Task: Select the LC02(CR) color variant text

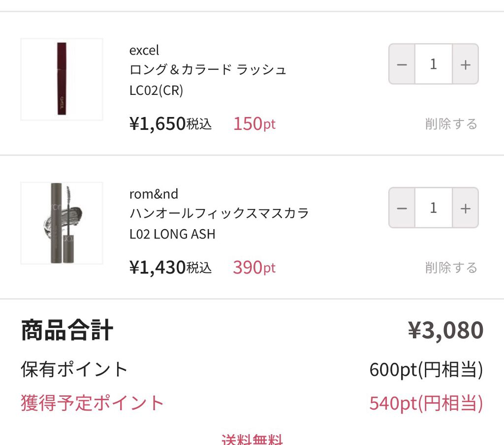Action: click(x=156, y=90)
